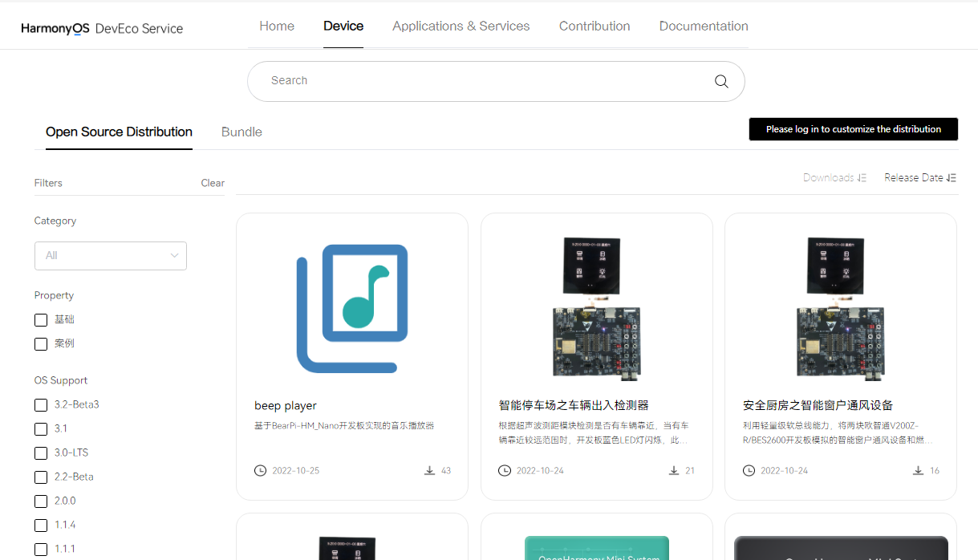
Task: Click download icon on beep player card
Action: coord(430,470)
